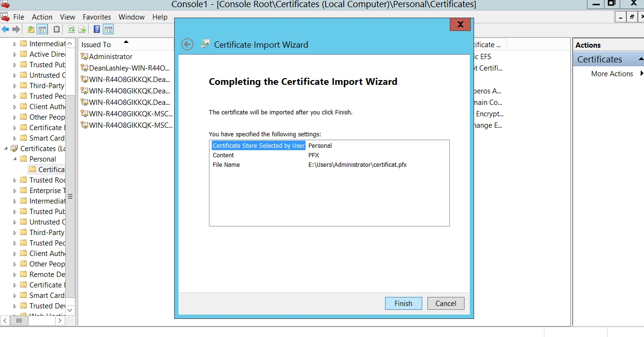Image resolution: width=644 pixels, height=337 pixels.
Task: Open Help via the blue question mark icon
Action: click(x=97, y=30)
